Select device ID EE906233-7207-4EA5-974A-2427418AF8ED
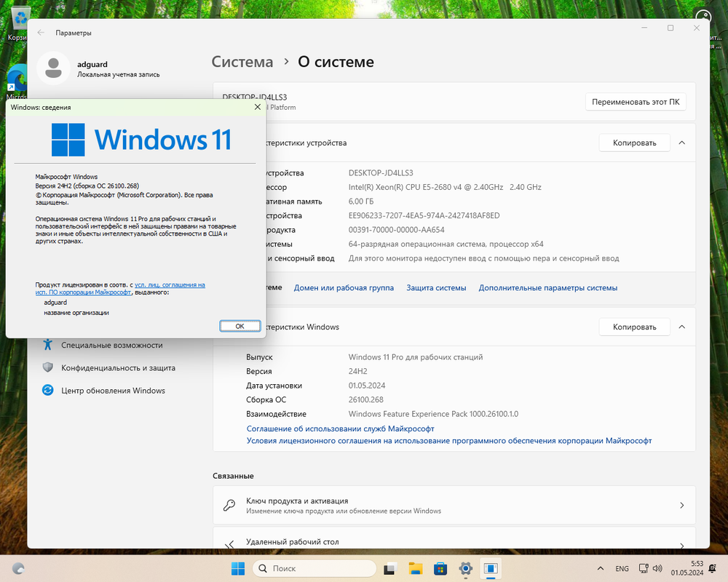728x582 pixels. 424,215
